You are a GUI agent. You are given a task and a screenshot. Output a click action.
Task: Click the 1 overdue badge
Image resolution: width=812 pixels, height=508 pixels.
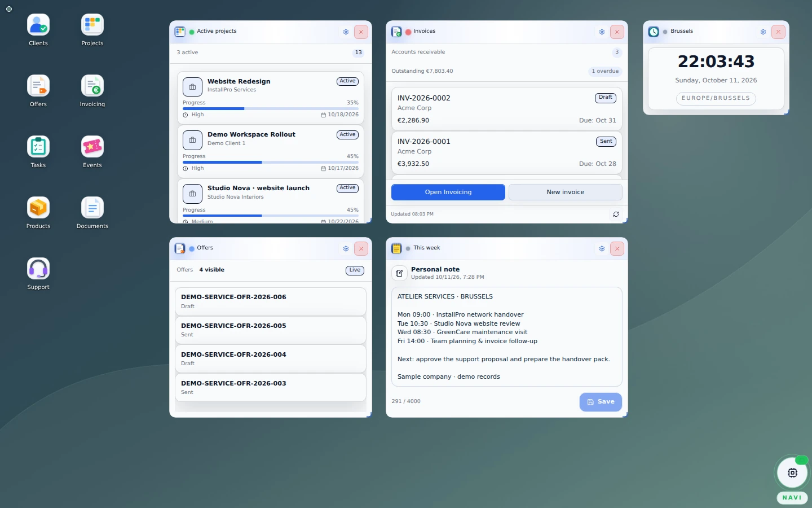[605, 71]
